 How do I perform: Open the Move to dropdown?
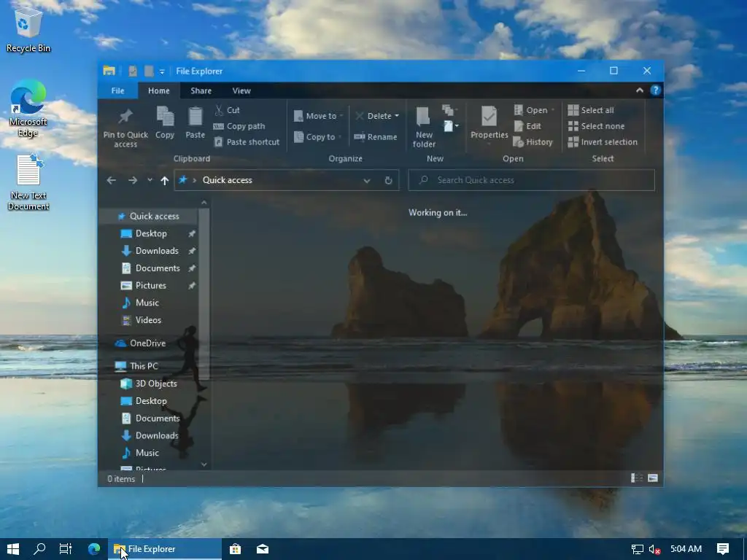pos(319,116)
